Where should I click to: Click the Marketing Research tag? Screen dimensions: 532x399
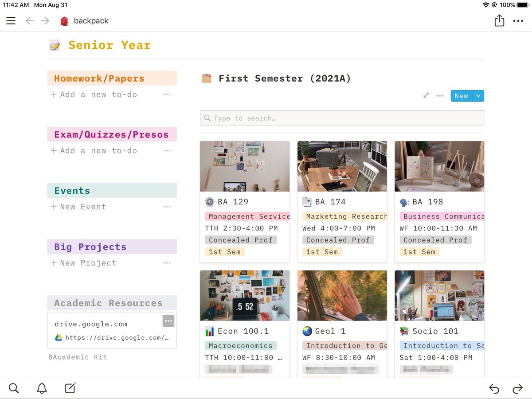[x=345, y=216]
